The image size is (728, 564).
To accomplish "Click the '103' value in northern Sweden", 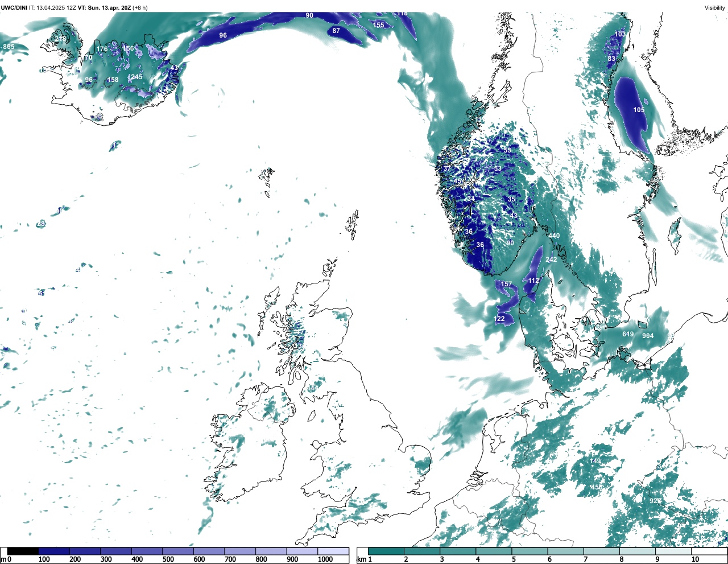I will [x=620, y=34].
